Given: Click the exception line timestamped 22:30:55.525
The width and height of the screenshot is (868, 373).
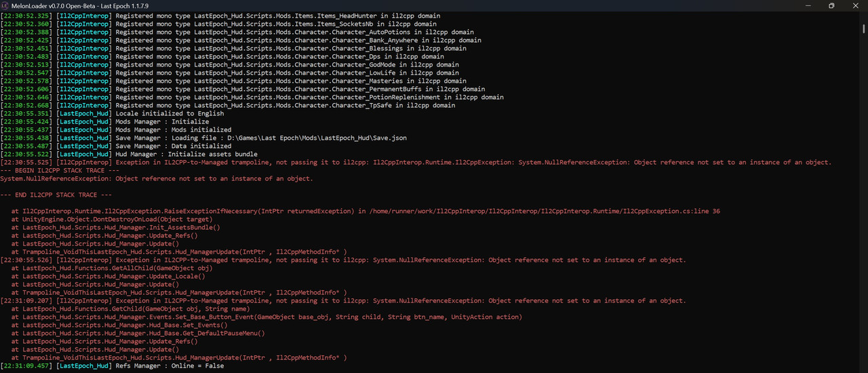Looking at the screenshot, I should [x=416, y=162].
